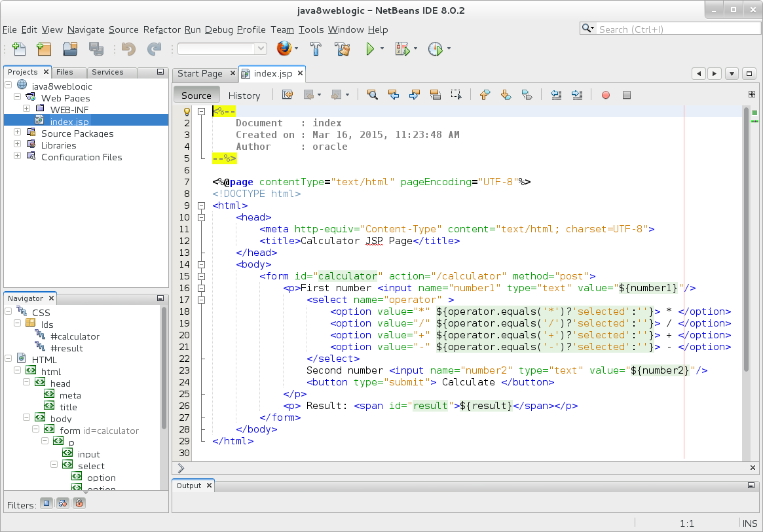Switch to the Start Page tab
Viewport: 763px width, 532px height.
click(200, 74)
